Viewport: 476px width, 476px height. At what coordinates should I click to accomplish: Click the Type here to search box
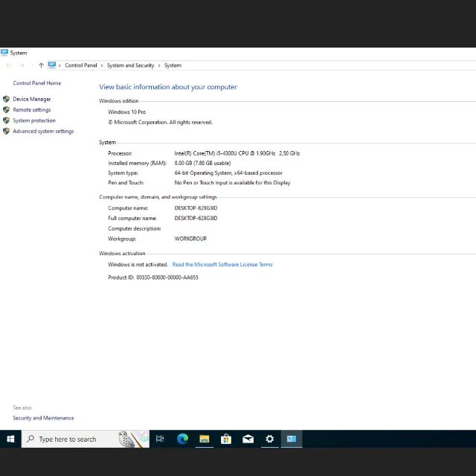[x=86, y=439]
